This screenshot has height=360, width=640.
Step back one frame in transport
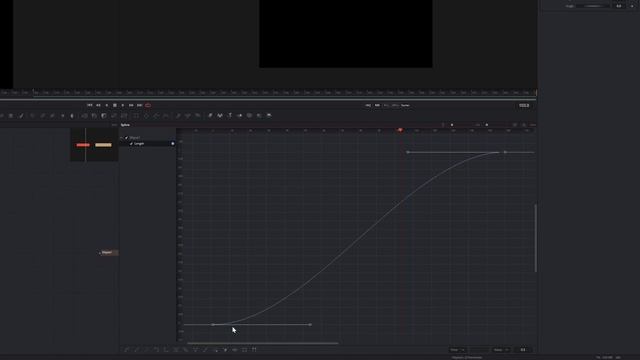(x=98, y=105)
